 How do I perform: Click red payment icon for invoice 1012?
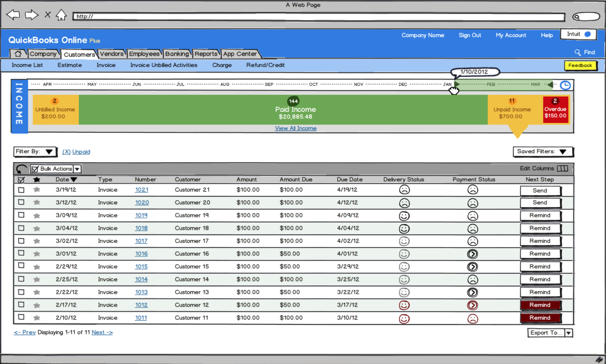[x=473, y=305]
